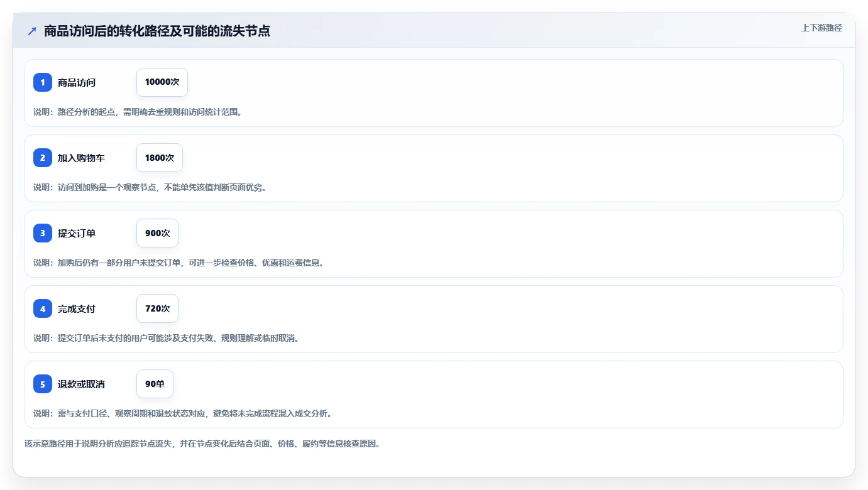Click the step 1 number badge
The width and height of the screenshot is (868, 490).
(x=43, y=82)
